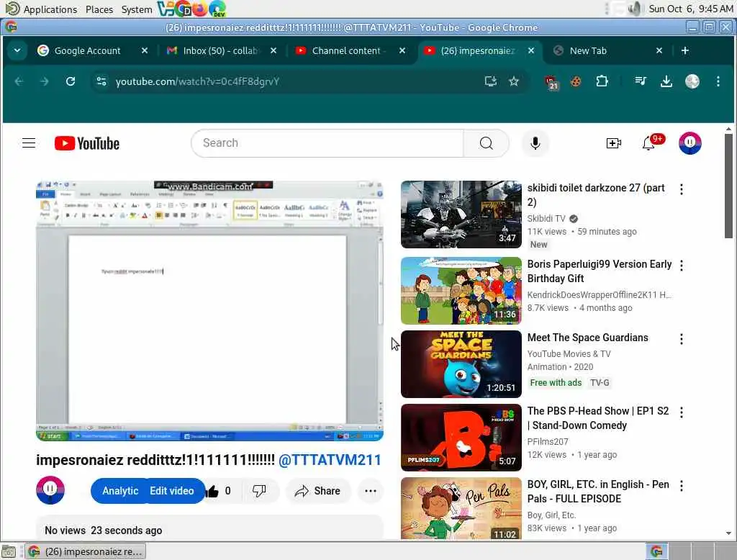Viewport: 737px width, 560px height.
Task: Open the Chrome three-dot menu
Action: 718,81
